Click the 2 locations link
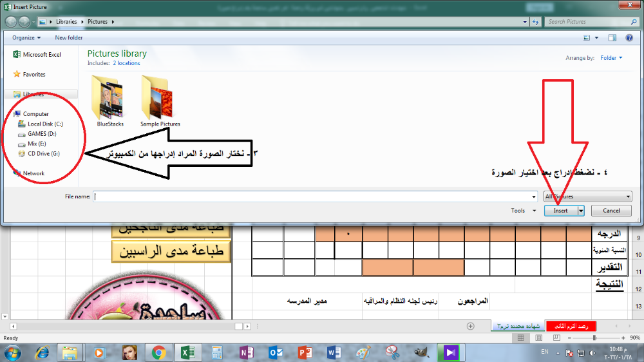The width and height of the screenshot is (644, 362). [126, 63]
